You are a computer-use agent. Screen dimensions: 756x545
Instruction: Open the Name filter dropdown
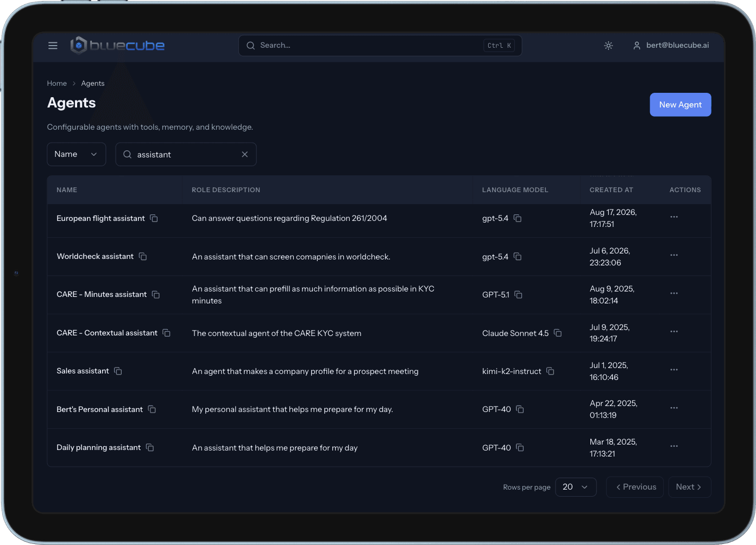pyautogui.click(x=76, y=154)
